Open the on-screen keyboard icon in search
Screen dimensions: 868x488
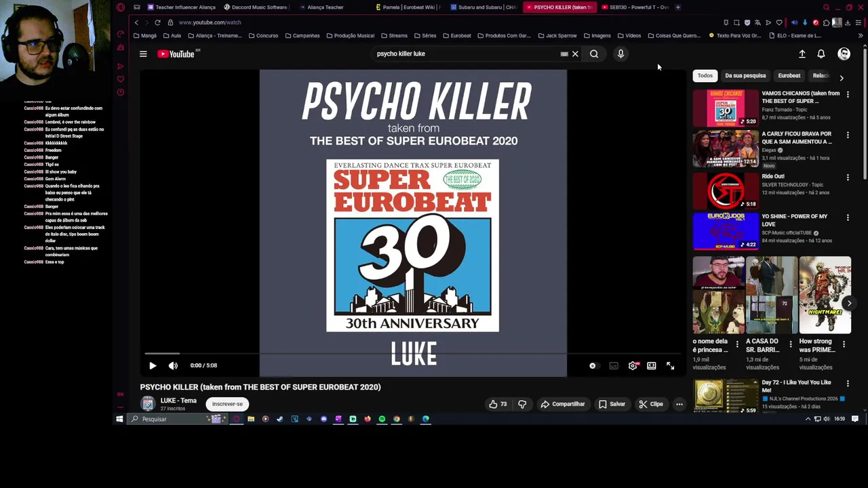(564, 54)
